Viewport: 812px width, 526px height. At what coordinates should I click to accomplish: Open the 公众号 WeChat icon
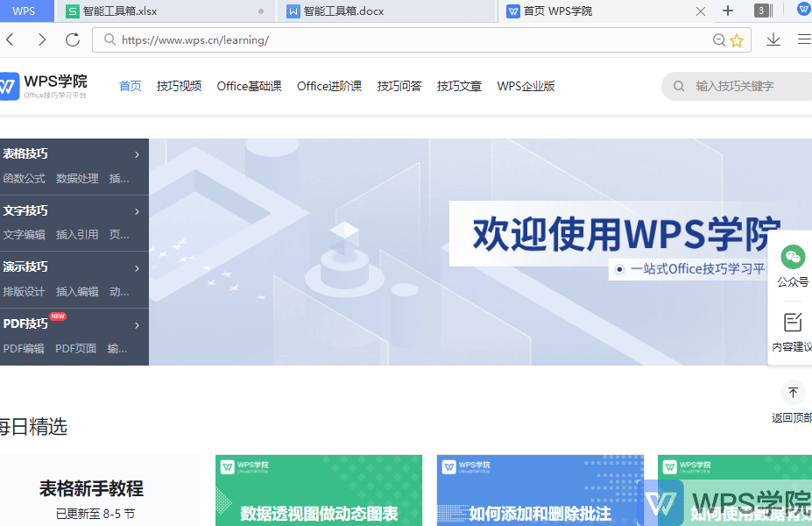coord(793,257)
